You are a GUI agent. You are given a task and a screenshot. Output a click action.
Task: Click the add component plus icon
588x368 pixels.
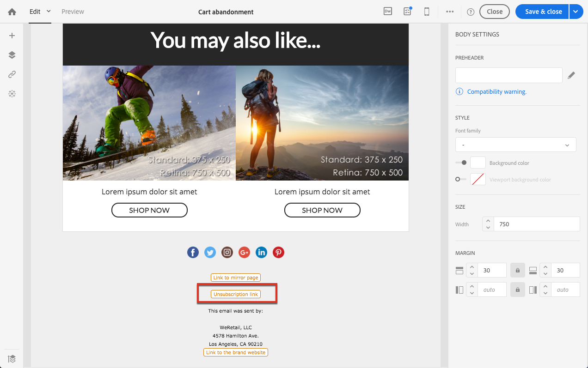point(12,36)
